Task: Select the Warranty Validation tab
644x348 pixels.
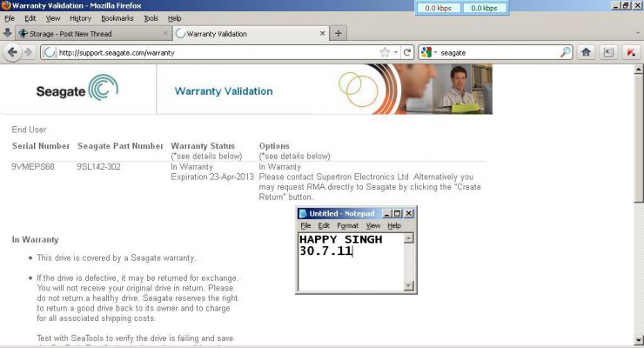Action: (x=251, y=33)
